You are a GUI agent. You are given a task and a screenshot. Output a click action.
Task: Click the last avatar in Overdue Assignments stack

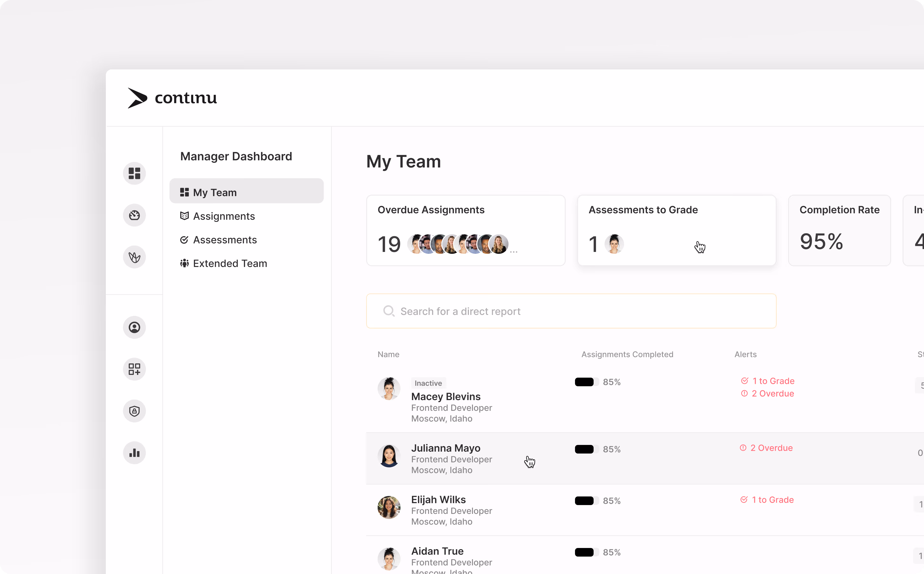(x=499, y=244)
